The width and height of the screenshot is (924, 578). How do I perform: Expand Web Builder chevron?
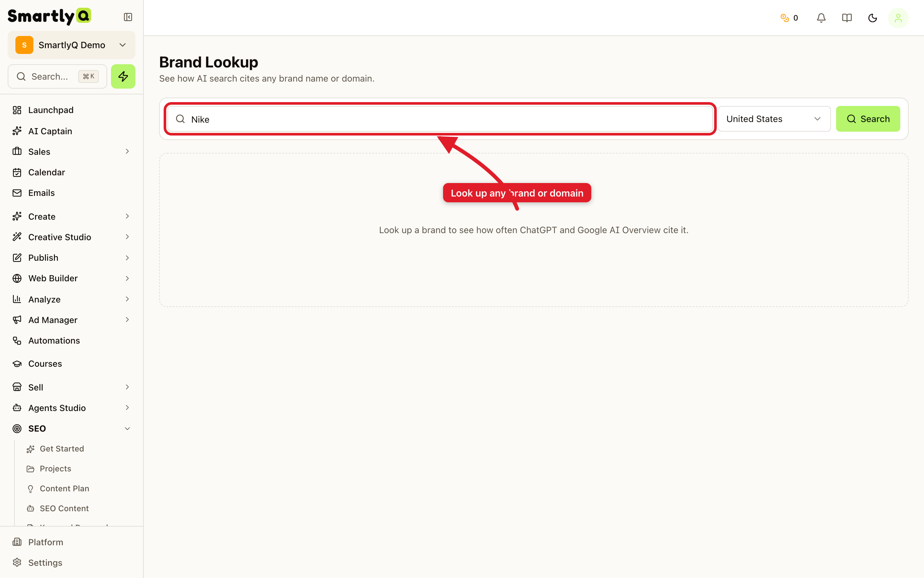[x=127, y=278]
